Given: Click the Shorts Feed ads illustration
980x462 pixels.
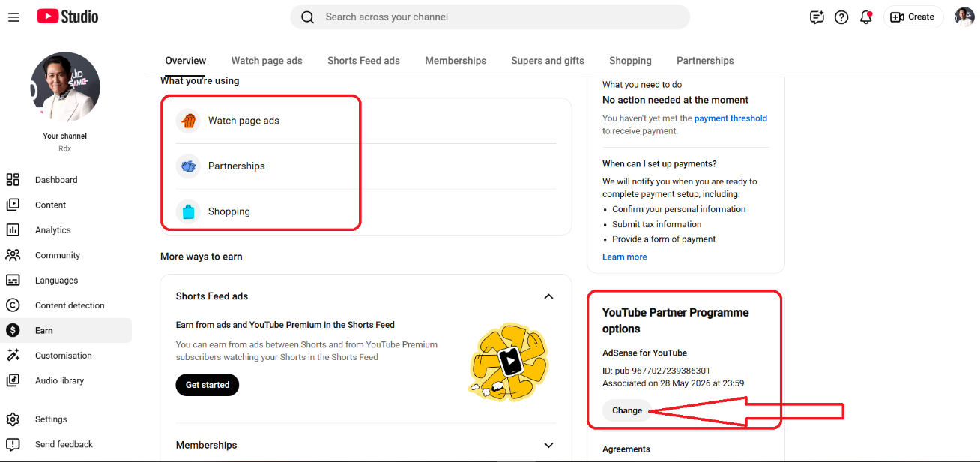Looking at the screenshot, I should pyautogui.click(x=509, y=363).
